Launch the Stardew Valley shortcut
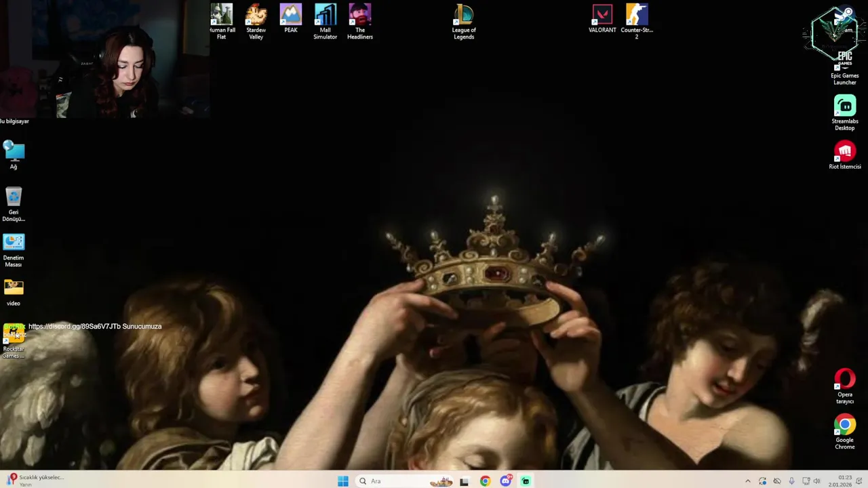The width and height of the screenshot is (868, 488). (256, 22)
